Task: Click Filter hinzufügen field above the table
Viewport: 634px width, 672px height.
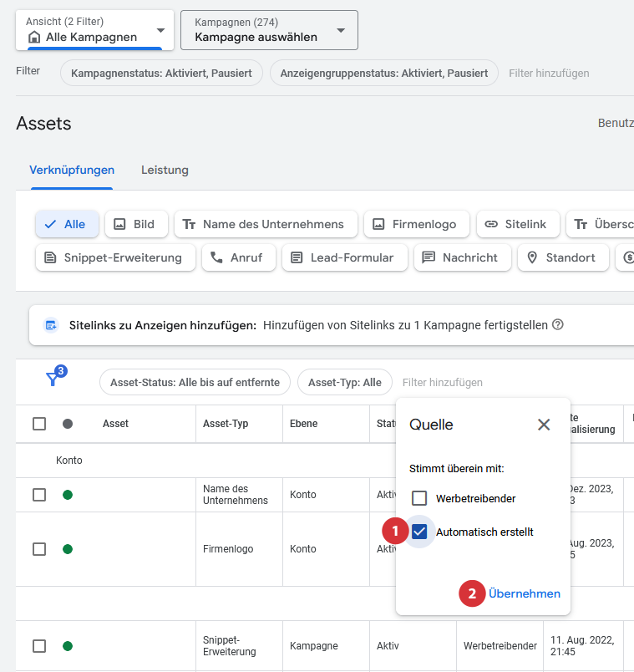Action: coord(442,382)
